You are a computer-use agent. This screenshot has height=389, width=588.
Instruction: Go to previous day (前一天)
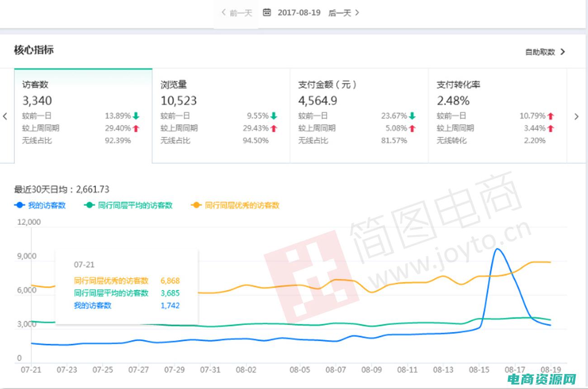pyautogui.click(x=237, y=13)
